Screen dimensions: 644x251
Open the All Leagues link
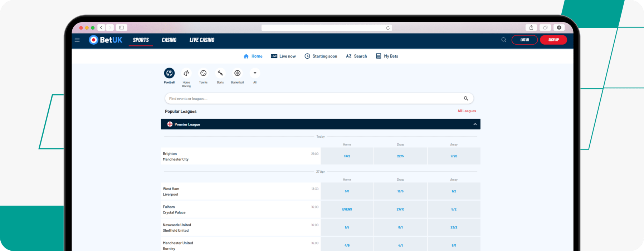click(x=467, y=111)
